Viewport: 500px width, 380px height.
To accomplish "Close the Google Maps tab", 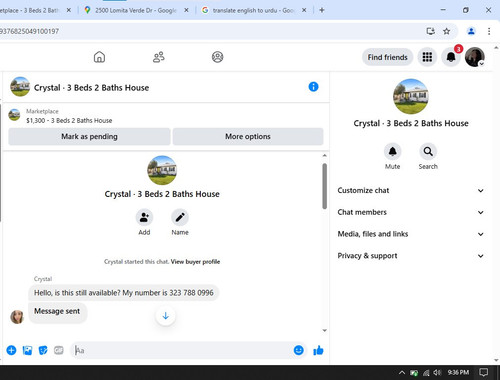I will pos(186,10).
